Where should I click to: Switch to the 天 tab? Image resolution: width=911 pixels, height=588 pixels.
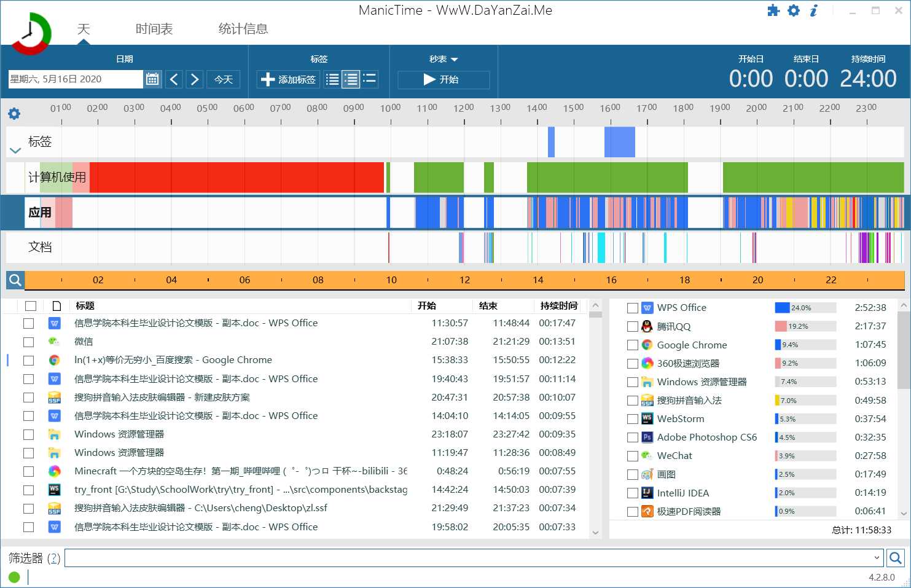click(x=84, y=29)
